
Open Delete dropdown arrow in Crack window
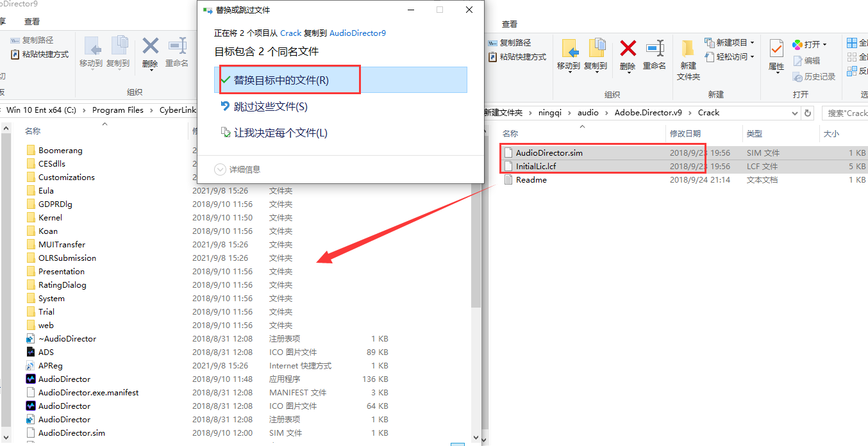628,74
